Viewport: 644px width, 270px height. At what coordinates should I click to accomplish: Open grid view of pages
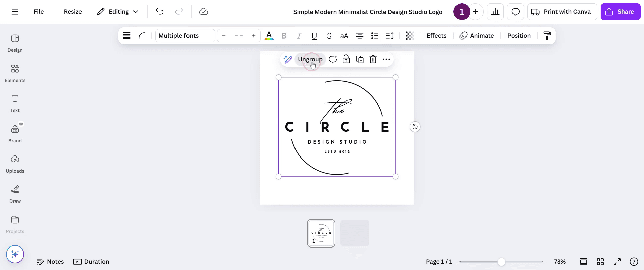[x=600, y=262]
